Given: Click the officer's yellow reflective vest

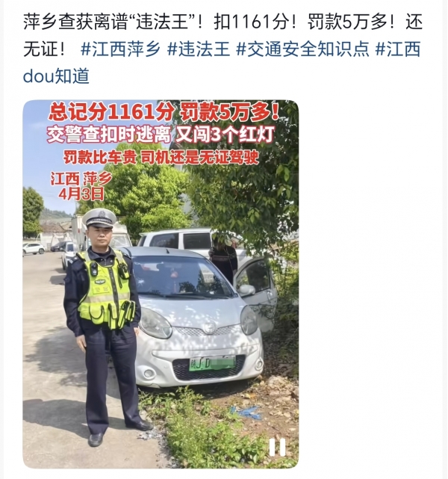Looking at the screenshot, I should [105, 290].
